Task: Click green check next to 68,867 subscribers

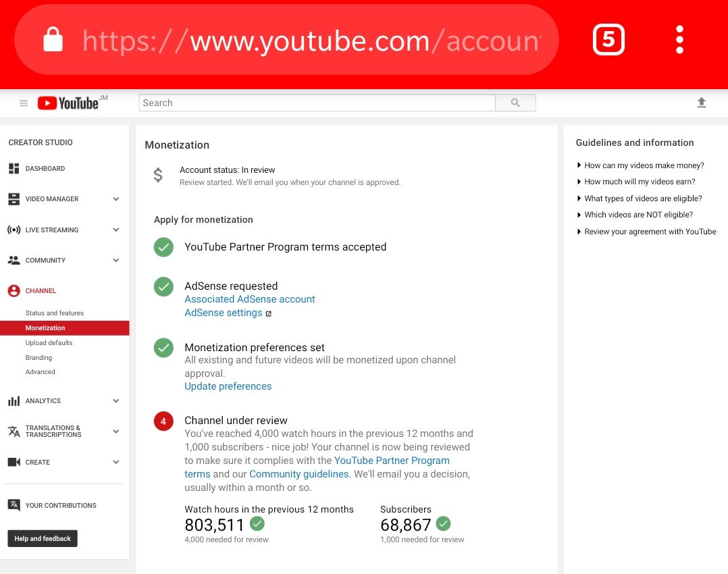Action: click(444, 524)
